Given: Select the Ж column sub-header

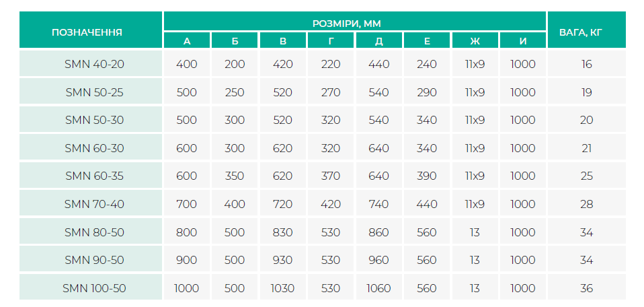Looking at the screenshot, I should point(475,41).
